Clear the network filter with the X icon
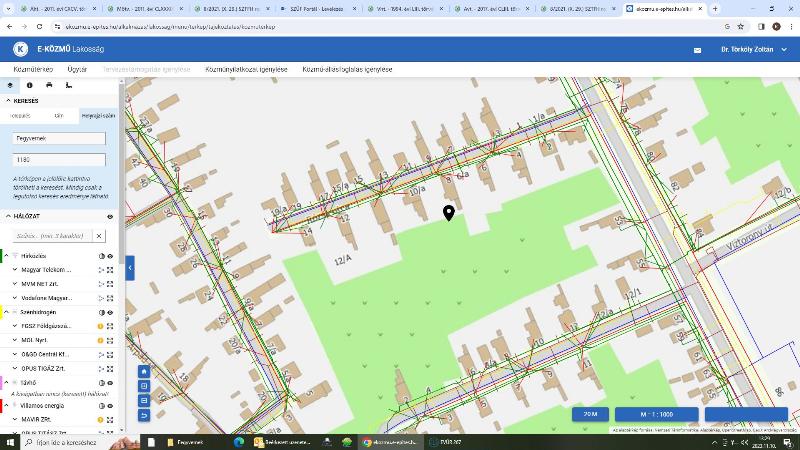The height and width of the screenshot is (450, 800). tap(99, 236)
